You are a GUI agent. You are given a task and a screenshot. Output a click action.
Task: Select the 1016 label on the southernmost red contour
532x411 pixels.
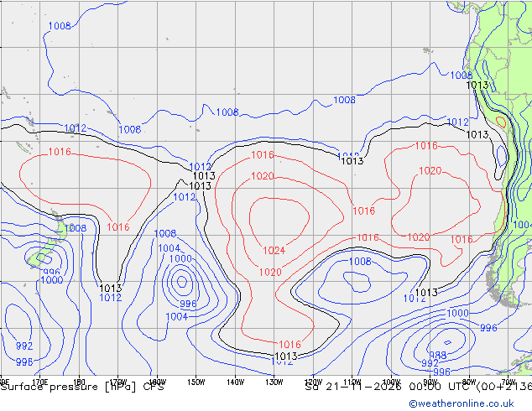click(x=289, y=345)
